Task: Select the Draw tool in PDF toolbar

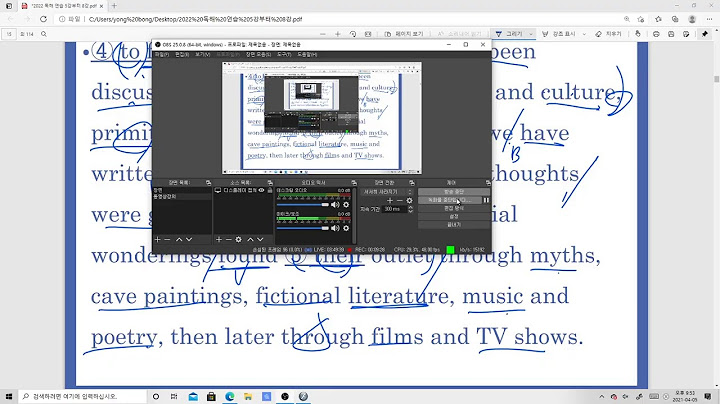Action: click(x=509, y=34)
